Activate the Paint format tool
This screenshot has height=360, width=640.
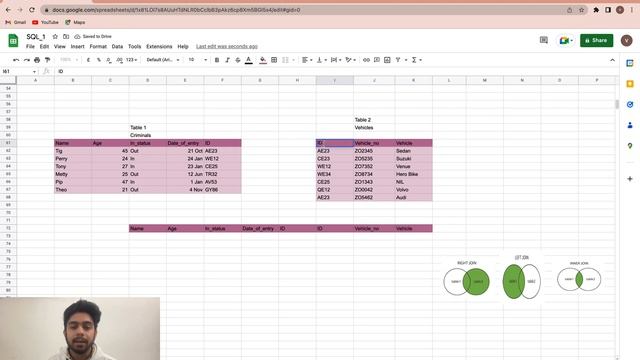click(x=47, y=60)
